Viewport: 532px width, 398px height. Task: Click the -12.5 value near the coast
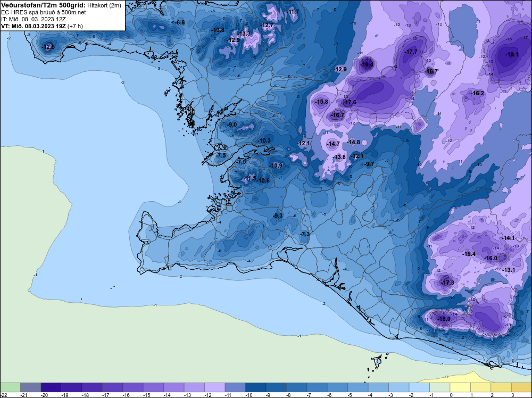pyautogui.click(x=48, y=47)
